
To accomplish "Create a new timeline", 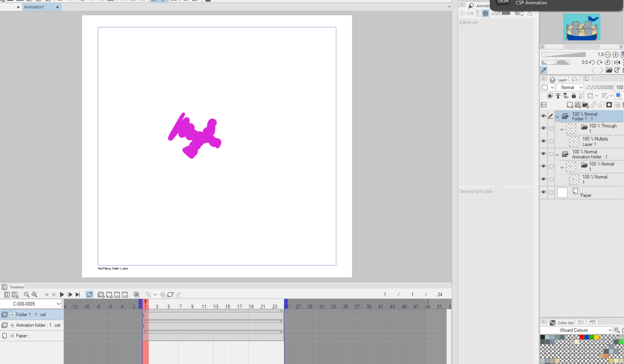I will 16,294.
